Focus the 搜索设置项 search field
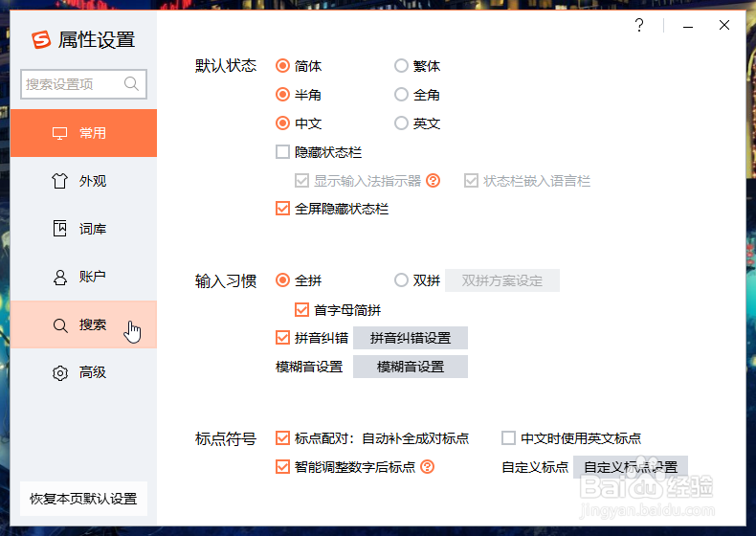Image resolution: width=756 pixels, height=536 pixels. [x=83, y=84]
